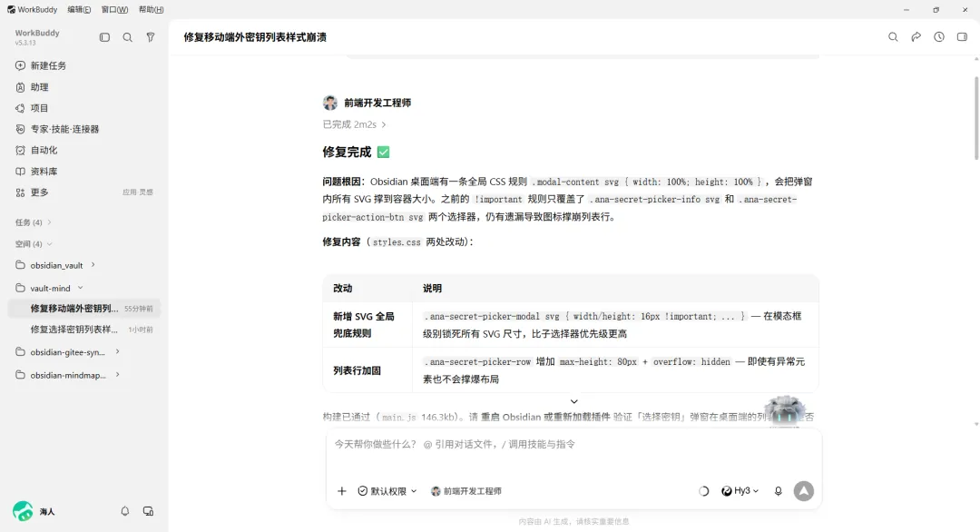
Task: Click the 改动 table header
Action: pos(342,288)
